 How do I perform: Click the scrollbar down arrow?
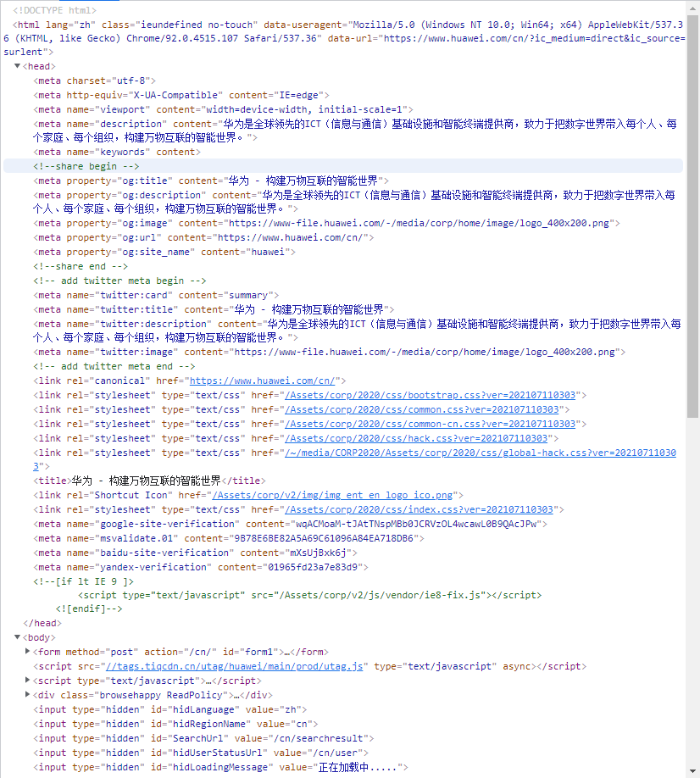pyautogui.click(x=693, y=770)
